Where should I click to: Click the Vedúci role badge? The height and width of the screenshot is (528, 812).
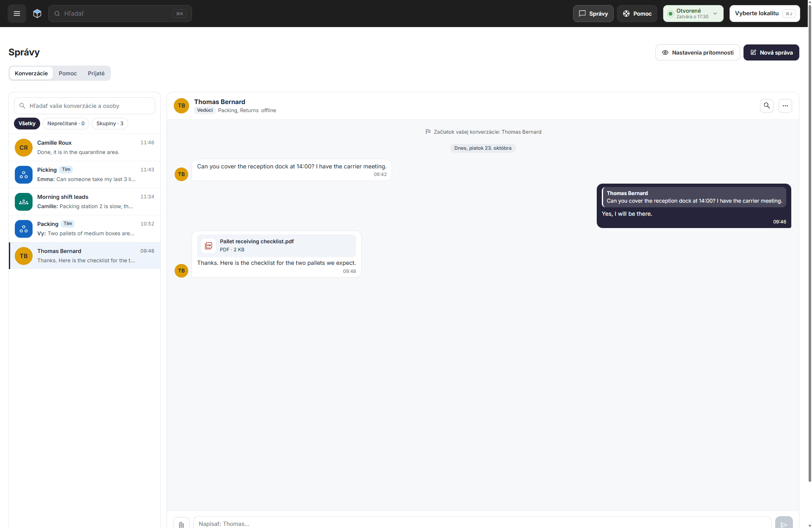pos(205,110)
